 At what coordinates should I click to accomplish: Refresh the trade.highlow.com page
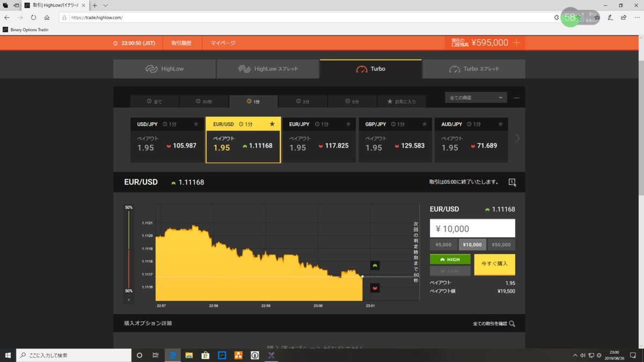coord(33,18)
